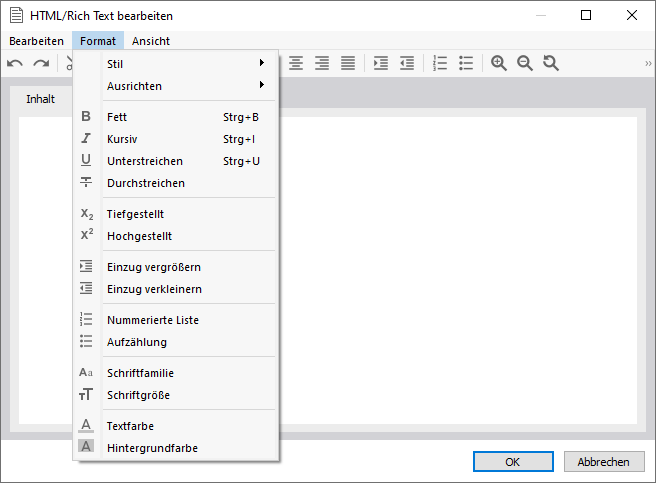This screenshot has height=483, width=656.
Task: Click the font family Aa icon
Action: pyautogui.click(x=86, y=372)
